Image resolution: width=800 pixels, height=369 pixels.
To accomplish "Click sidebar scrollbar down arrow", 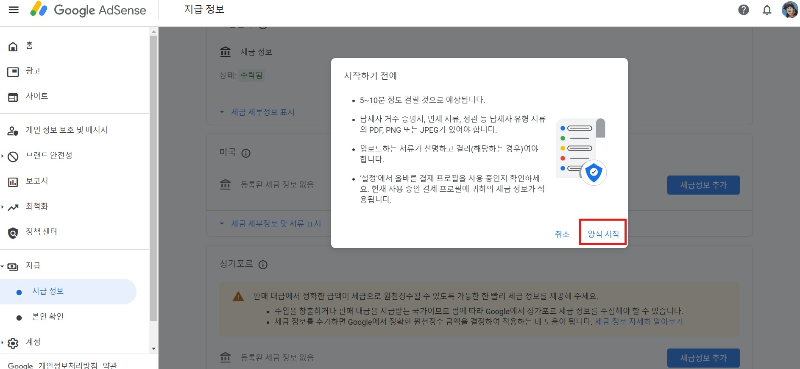I will (x=154, y=349).
